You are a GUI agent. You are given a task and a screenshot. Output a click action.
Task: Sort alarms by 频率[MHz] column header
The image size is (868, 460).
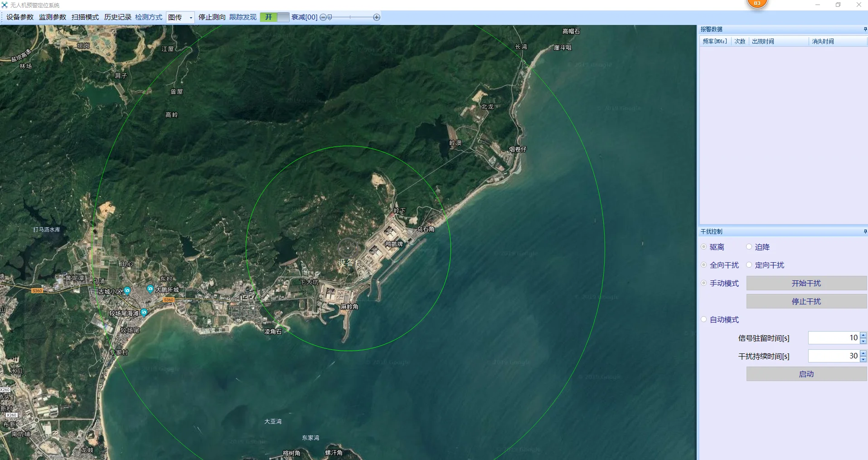point(715,41)
